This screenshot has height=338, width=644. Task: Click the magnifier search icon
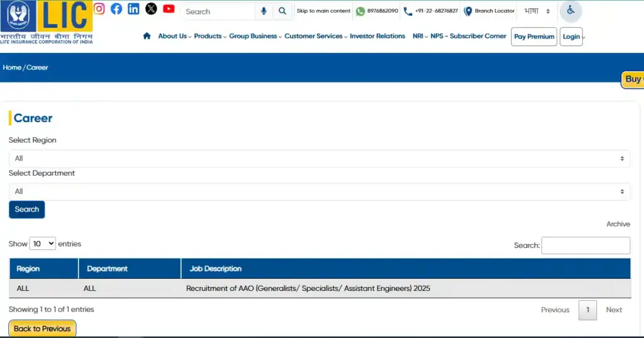pyautogui.click(x=282, y=11)
